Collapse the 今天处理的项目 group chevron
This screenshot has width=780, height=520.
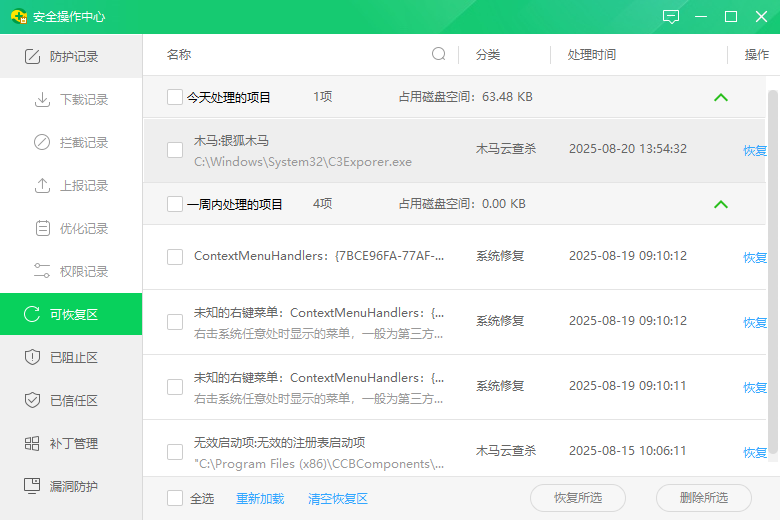(x=721, y=98)
